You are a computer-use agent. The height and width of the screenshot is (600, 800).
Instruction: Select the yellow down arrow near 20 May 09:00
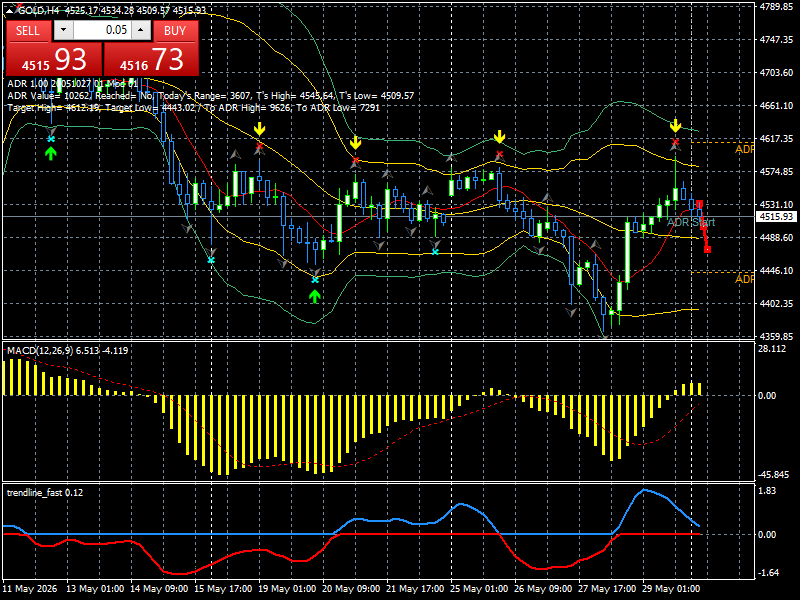(x=355, y=142)
